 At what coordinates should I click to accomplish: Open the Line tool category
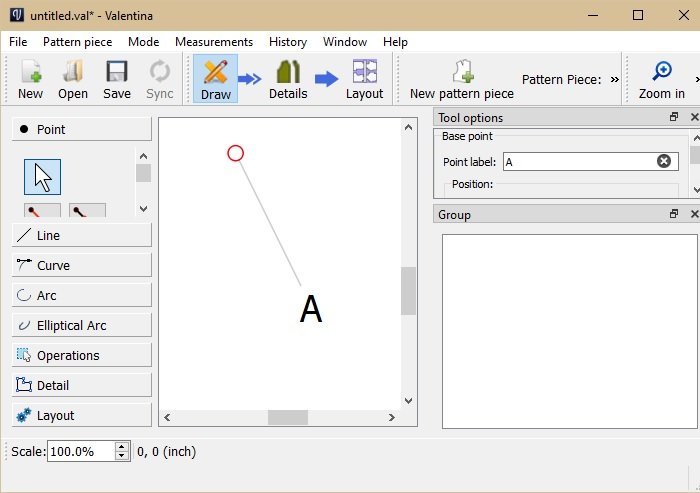82,235
